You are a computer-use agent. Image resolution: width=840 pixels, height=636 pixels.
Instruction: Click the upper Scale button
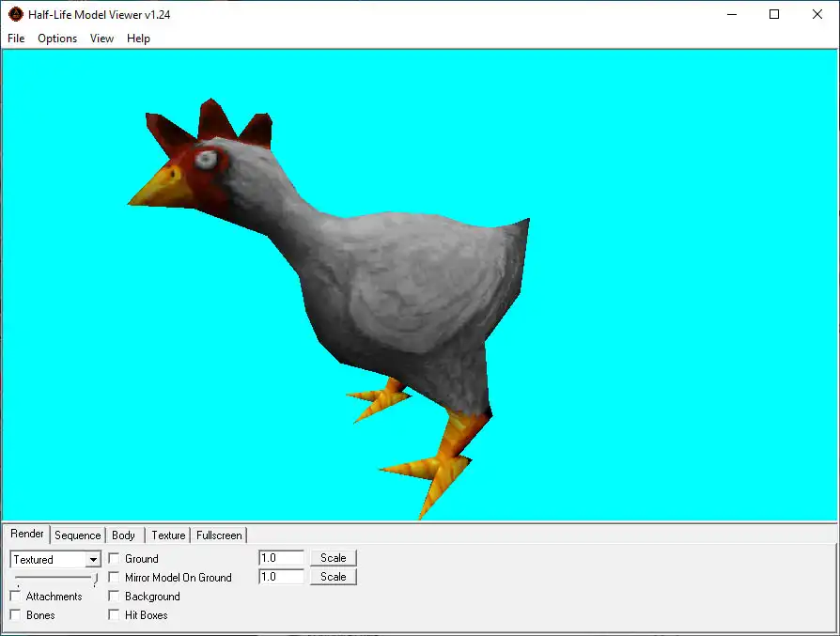click(x=333, y=558)
